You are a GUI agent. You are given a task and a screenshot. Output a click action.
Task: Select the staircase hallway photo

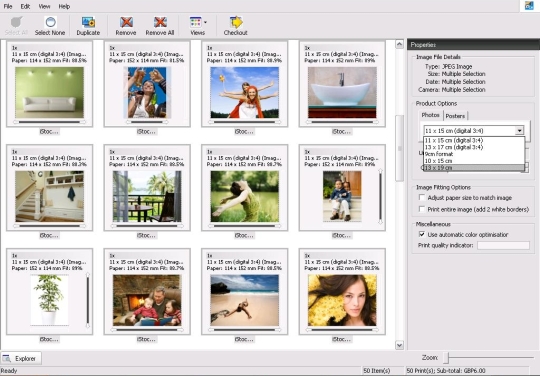point(50,197)
